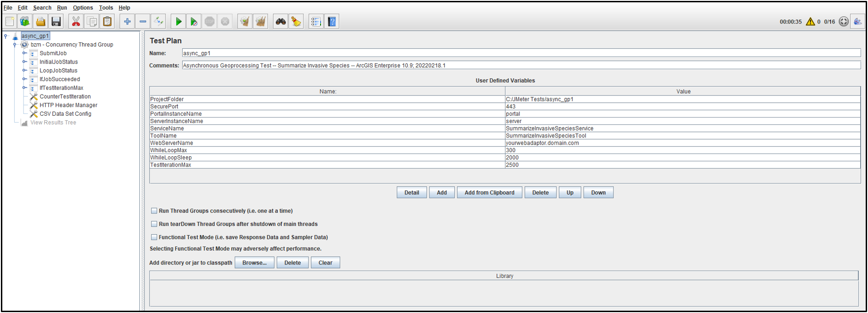Expand the SubmitJob tree node

click(x=24, y=53)
